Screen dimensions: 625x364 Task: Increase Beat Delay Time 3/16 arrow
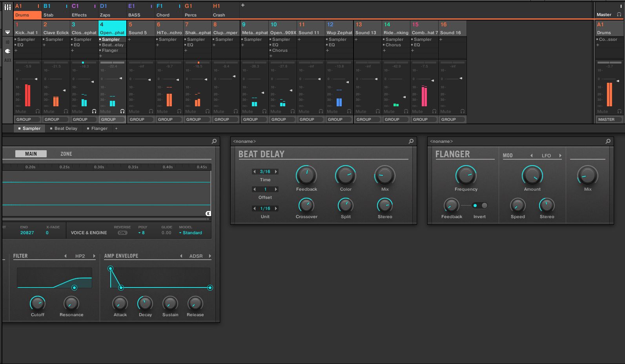click(276, 171)
